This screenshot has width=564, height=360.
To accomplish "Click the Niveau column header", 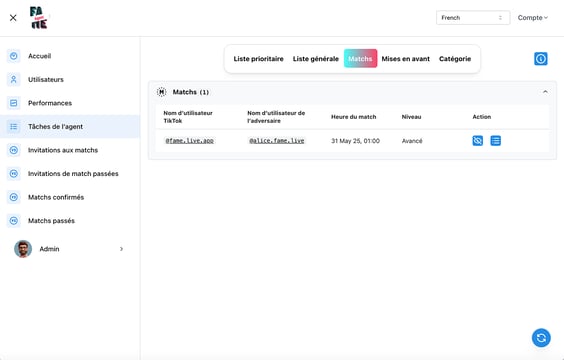I will (x=411, y=117).
